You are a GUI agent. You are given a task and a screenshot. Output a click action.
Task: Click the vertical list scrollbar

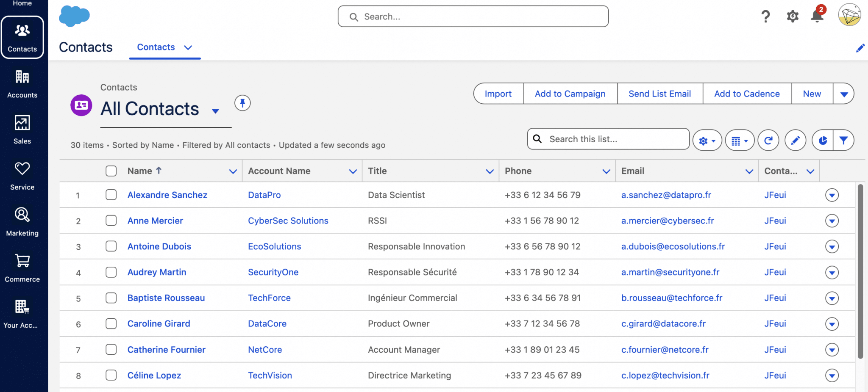(x=860, y=271)
